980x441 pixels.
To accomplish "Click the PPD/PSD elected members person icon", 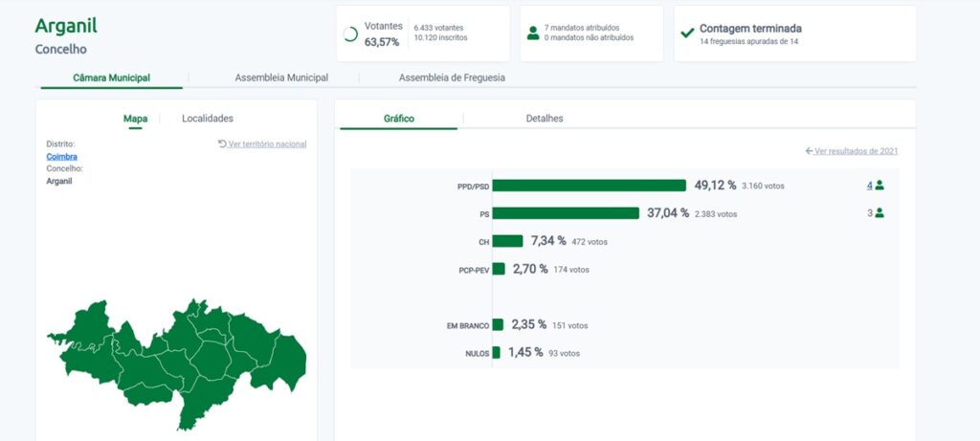I will [x=880, y=186].
